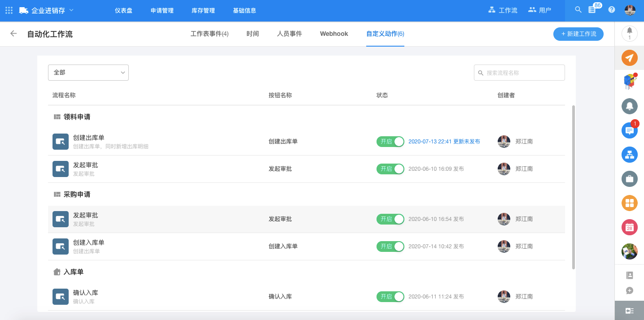Screen dimensions: 644x320
Task: Open the 库存管理 menu item
Action: tap(203, 10)
